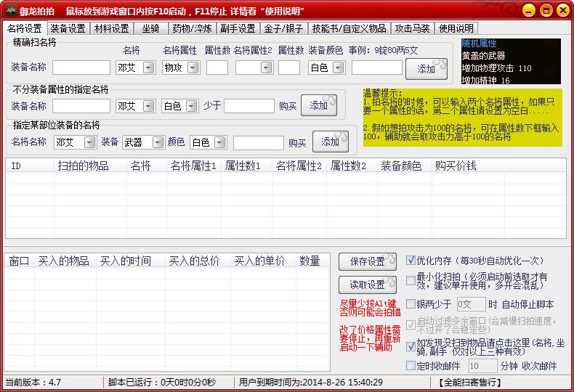
Task: Focus the 装备名称 field in 精确扫名将
Action: 81,68
